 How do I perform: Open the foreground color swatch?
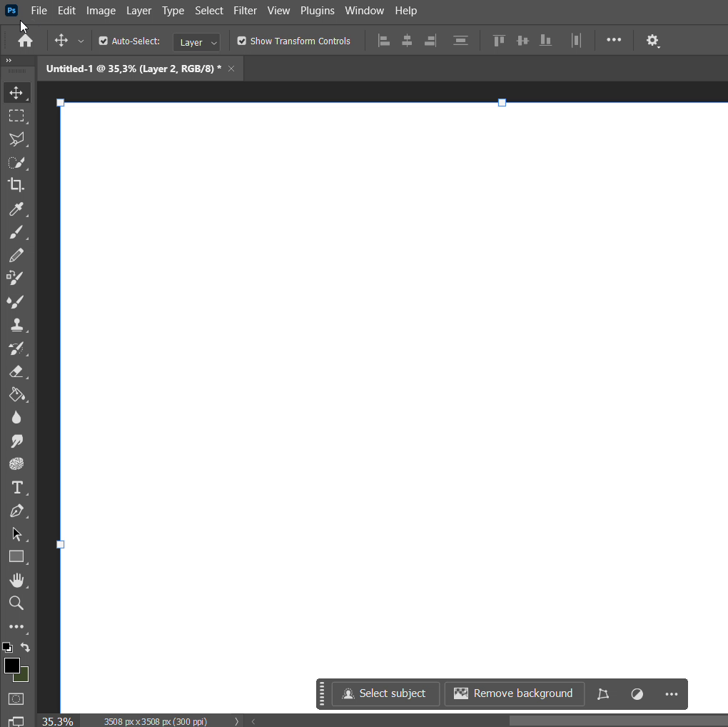click(x=11, y=666)
